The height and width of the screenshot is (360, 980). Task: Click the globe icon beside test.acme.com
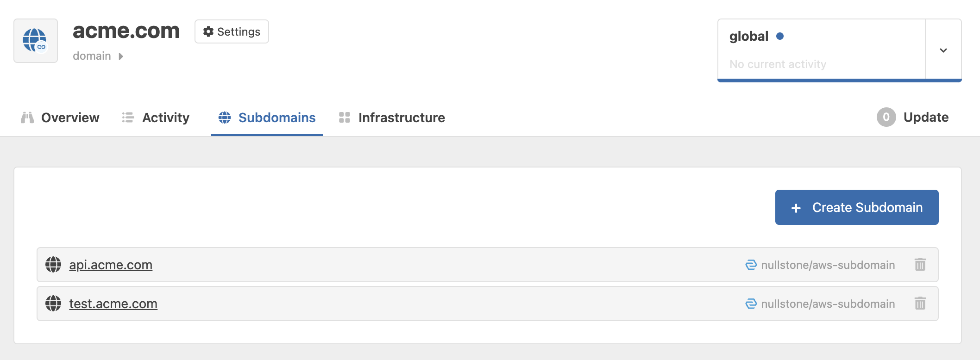[x=54, y=304]
